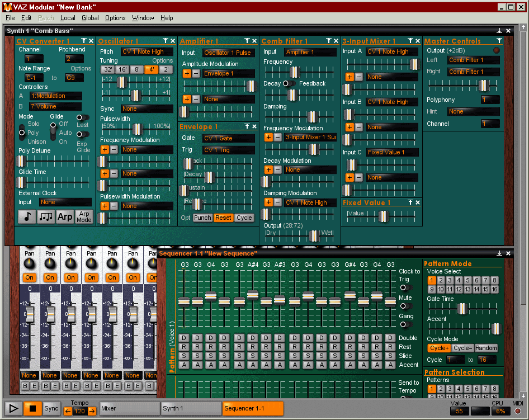Click the Gate Time slider handle

point(461,308)
